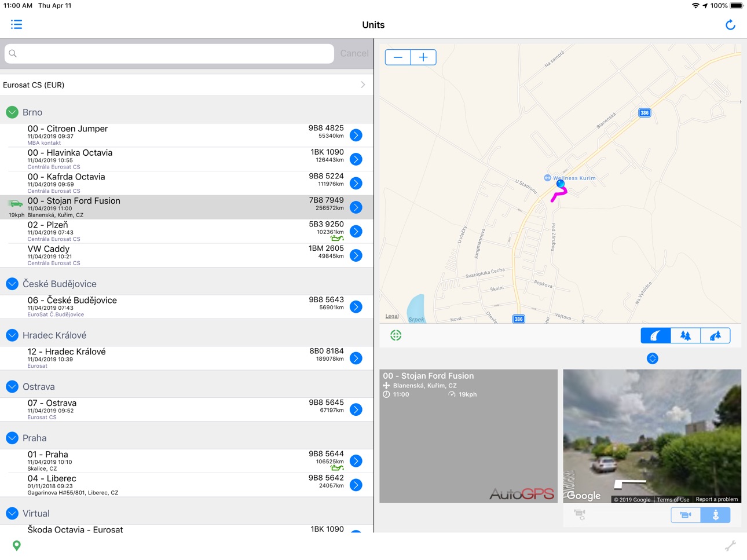Viewport: 747px width, 560px height.
Task: Focus the units search field
Action: point(169,53)
